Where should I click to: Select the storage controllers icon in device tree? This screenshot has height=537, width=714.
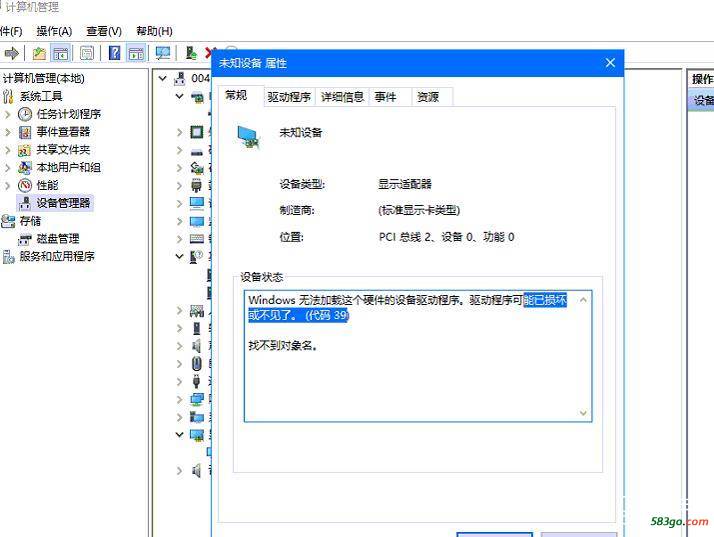tap(197, 168)
